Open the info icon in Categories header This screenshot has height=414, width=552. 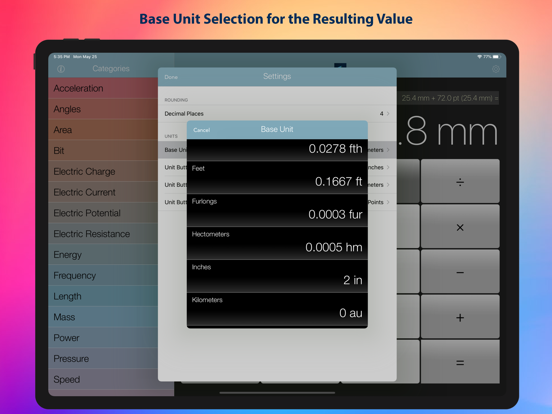(61, 69)
